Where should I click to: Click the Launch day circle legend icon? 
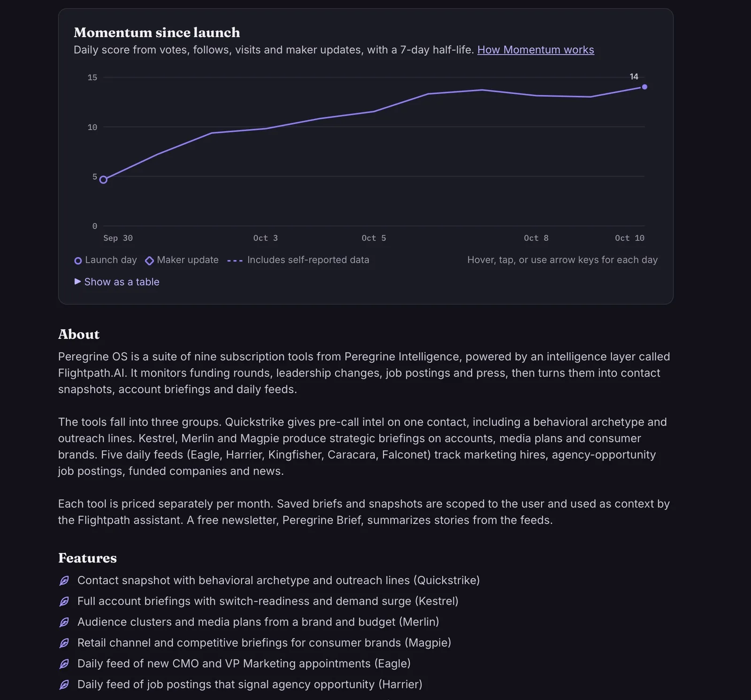point(78,261)
